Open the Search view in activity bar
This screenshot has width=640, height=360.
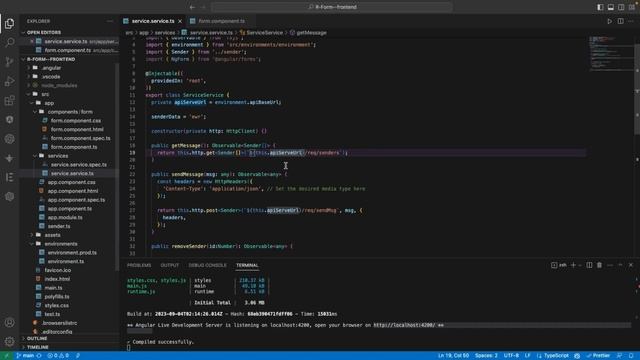(9, 42)
